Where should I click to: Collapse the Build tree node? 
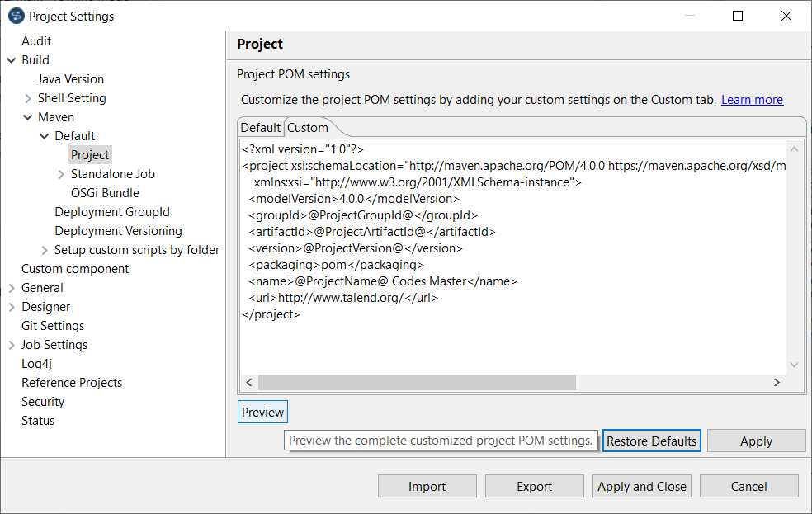click(x=12, y=60)
